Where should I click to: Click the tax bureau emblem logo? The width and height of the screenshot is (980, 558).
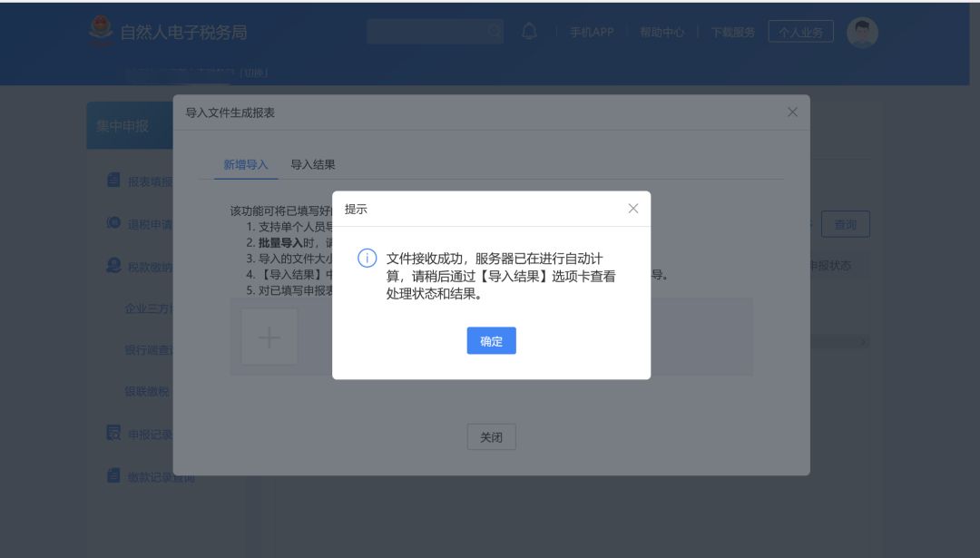101,31
